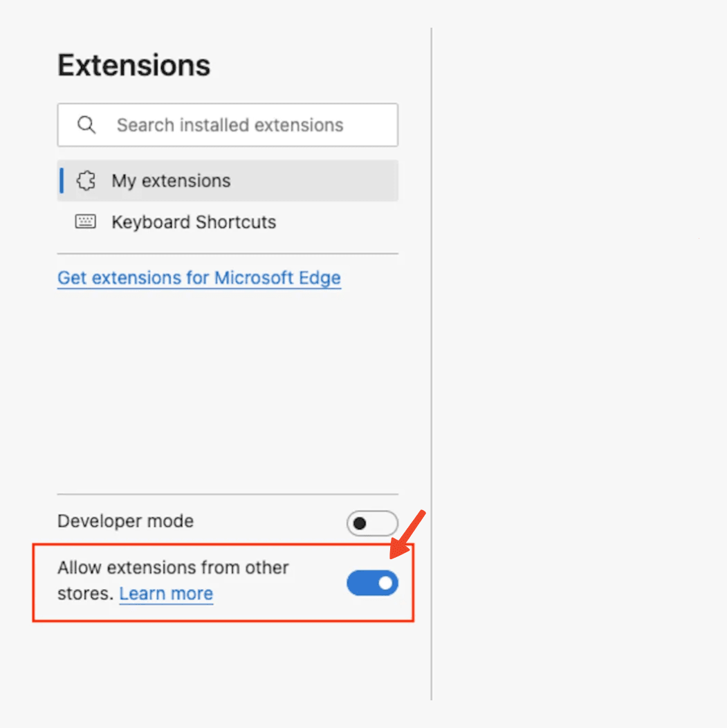
Task: Click the Extensions page heading
Action: pyautogui.click(x=134, y=66)
